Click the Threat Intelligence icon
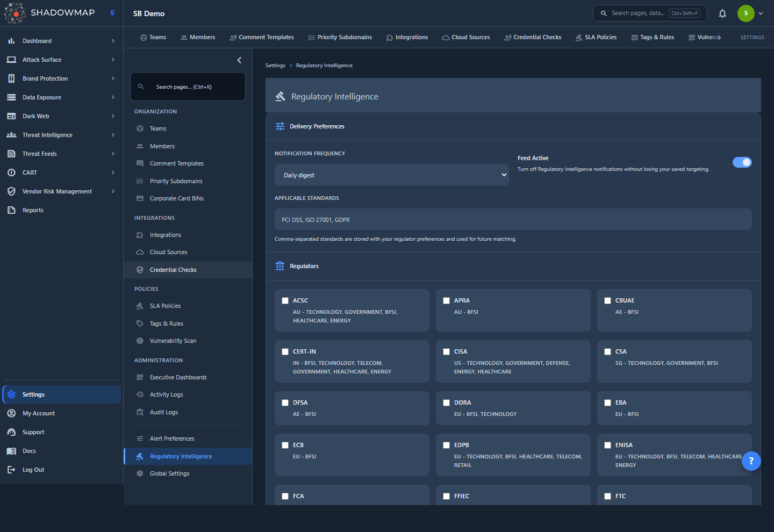The height and width of the screenshot is (532, 774). click(x=11, y=135)
